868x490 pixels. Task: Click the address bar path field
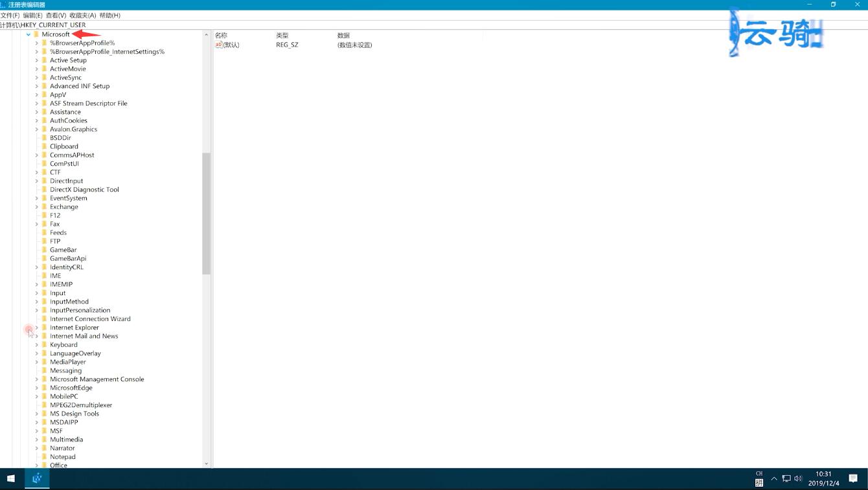[x=434, y=25]
